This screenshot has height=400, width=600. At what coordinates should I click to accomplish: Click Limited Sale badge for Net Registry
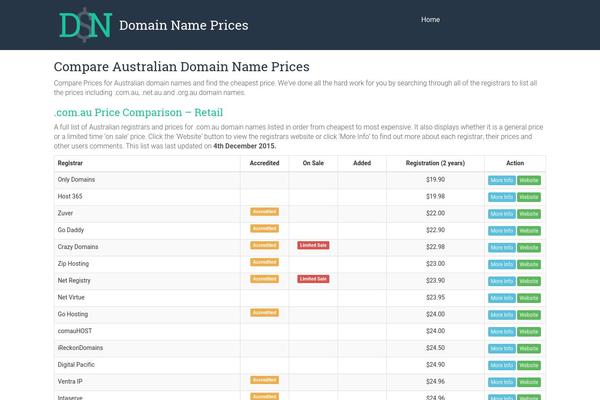tap(313, 279)
